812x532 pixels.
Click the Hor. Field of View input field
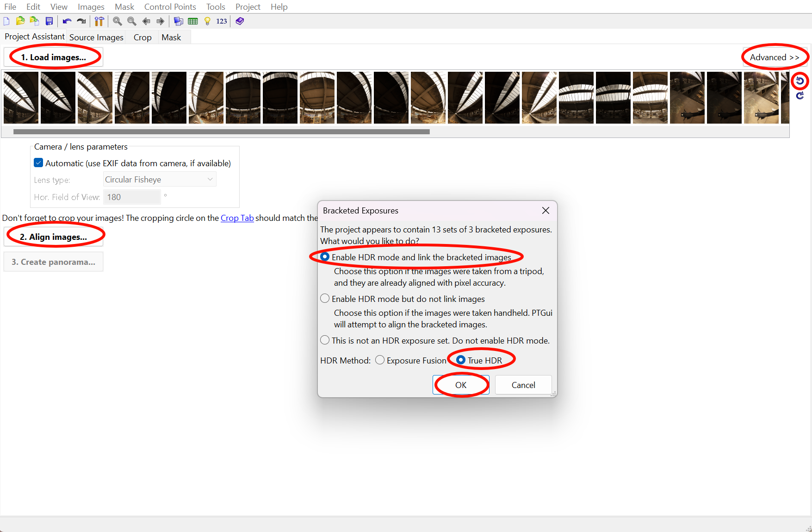pyautogui.click(x=132, y=197)
